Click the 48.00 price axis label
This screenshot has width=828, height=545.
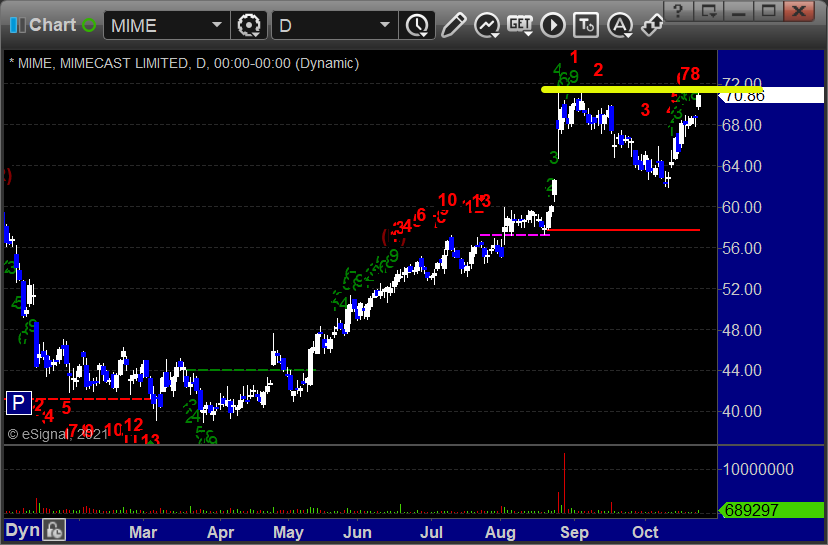tap(741, 330)
